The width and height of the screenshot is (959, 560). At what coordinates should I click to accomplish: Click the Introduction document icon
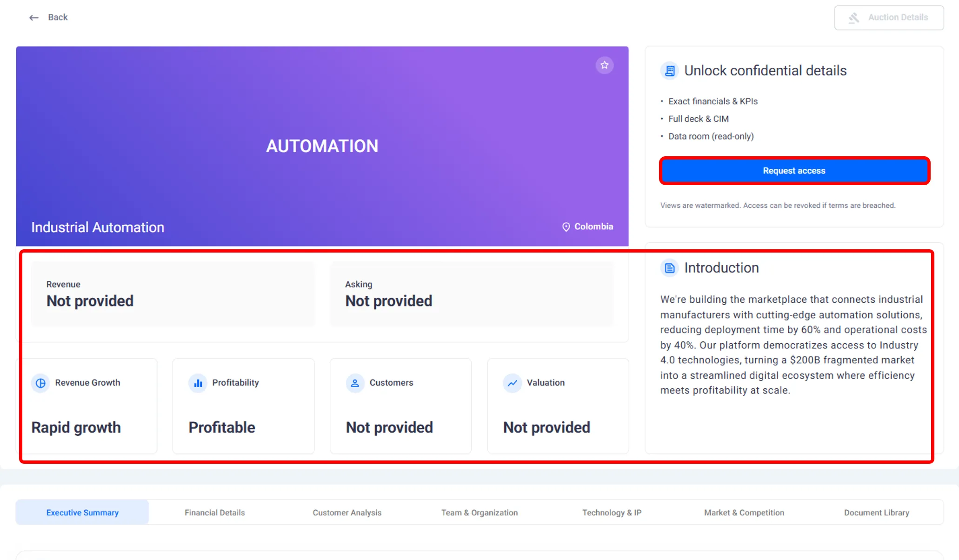tap(669, 268)
